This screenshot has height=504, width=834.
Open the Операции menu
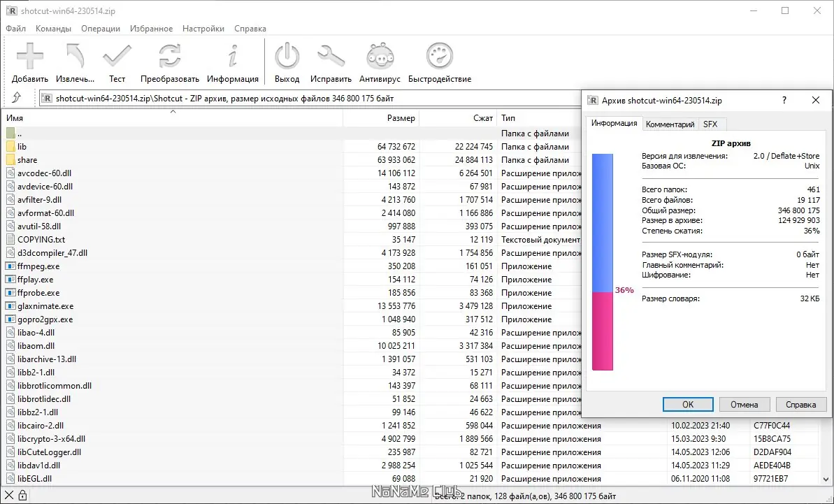tap(101, 29)
